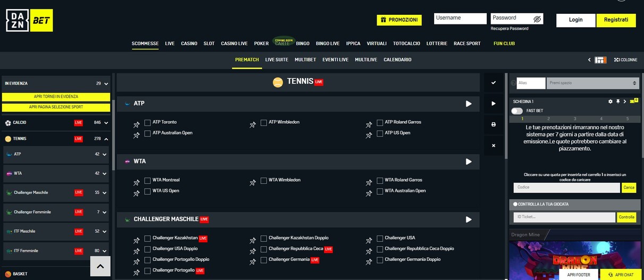
Task: Click the Basket ball icon
Action: (8, 274)
